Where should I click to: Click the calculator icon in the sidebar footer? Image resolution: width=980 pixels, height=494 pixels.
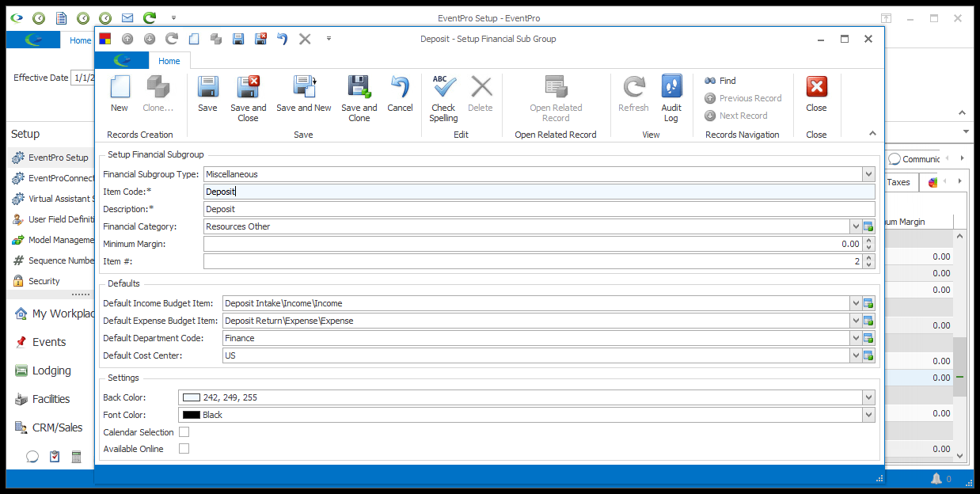pos(77,456)
